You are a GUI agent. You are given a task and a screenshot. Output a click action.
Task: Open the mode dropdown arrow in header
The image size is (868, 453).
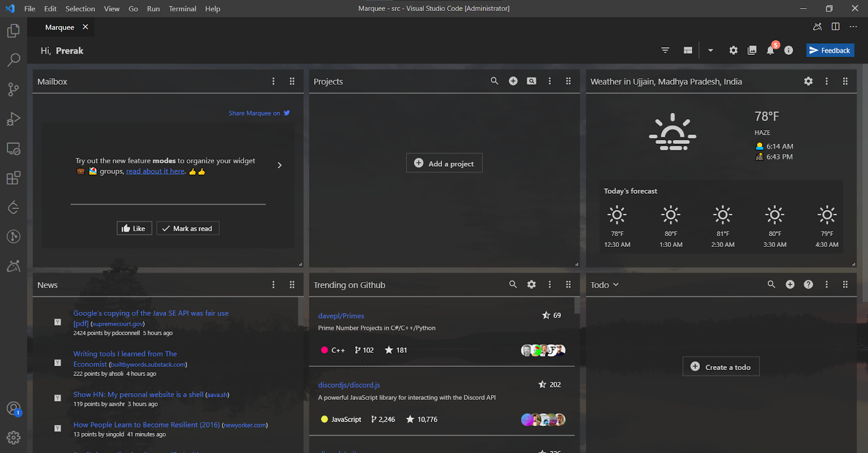710,50
